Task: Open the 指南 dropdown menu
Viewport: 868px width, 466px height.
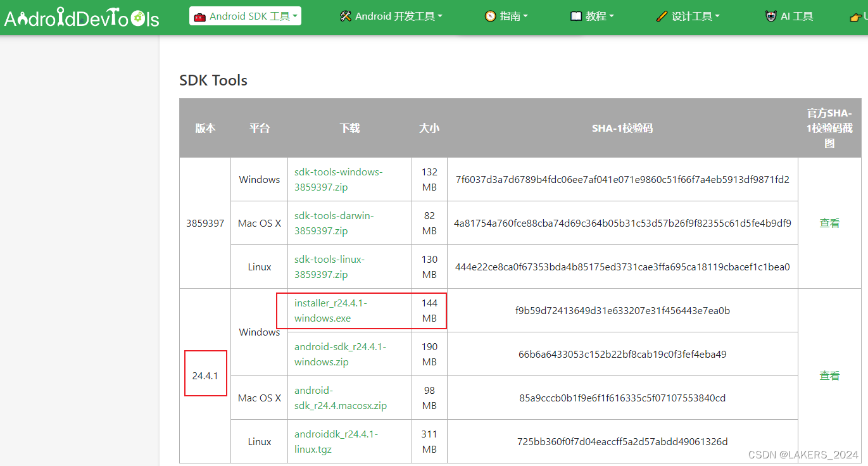Action: (506, 16)
